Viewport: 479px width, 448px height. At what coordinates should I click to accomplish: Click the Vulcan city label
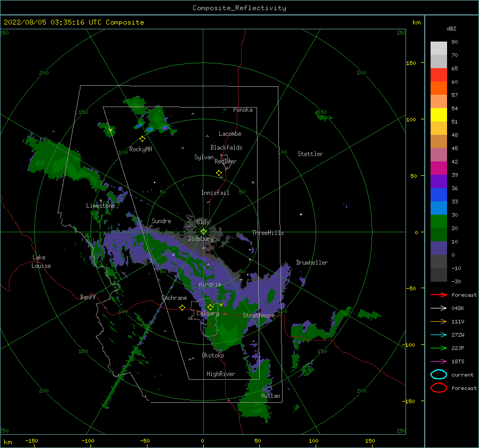[x=270, y=396]
